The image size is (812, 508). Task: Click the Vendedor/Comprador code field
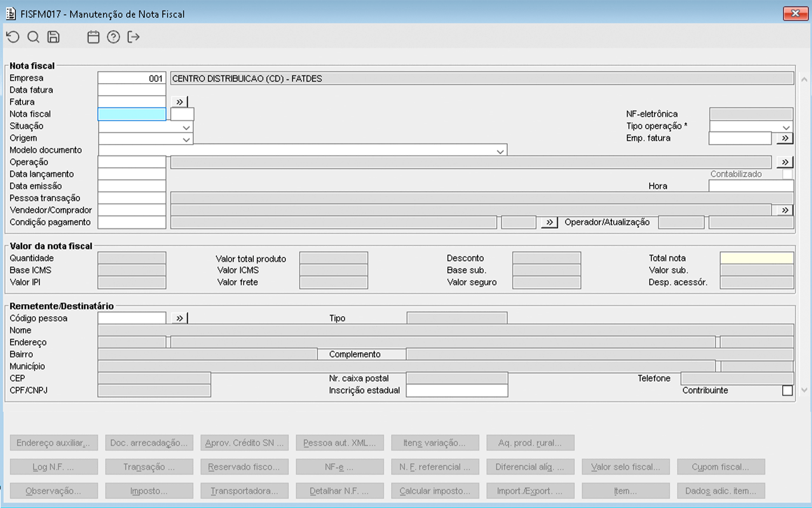tap(132, 210)
